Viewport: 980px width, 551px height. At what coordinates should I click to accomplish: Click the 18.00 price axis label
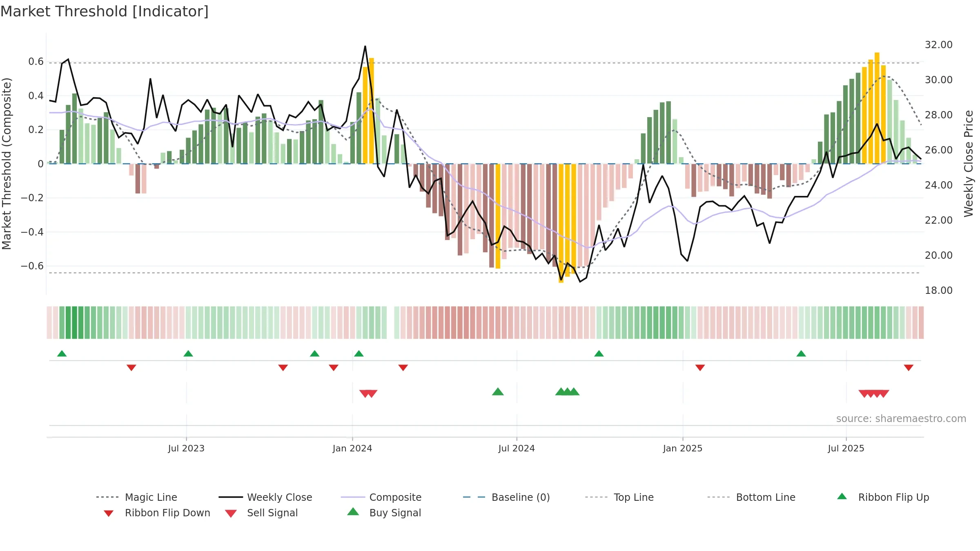click(x=939, y=291)
